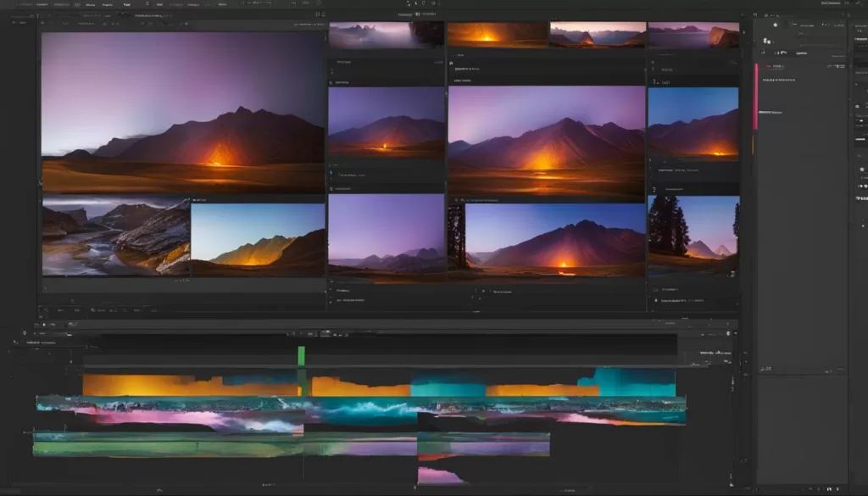The image size is (868, 496).
Task: Choose the pine tree silhouette thumbnail
Action: (693, 237)
